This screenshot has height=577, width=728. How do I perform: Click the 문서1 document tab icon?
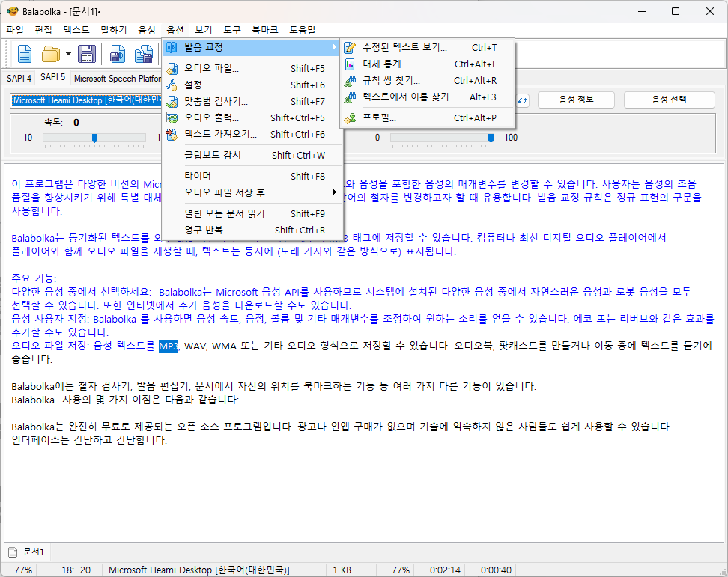(13, 552)
